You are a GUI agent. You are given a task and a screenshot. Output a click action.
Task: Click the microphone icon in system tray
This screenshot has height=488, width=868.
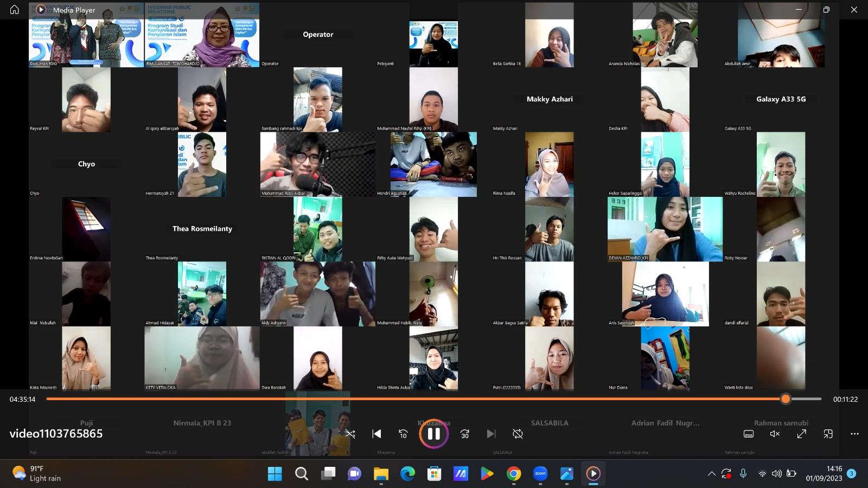pyautogui.click(x=743, y=473)
